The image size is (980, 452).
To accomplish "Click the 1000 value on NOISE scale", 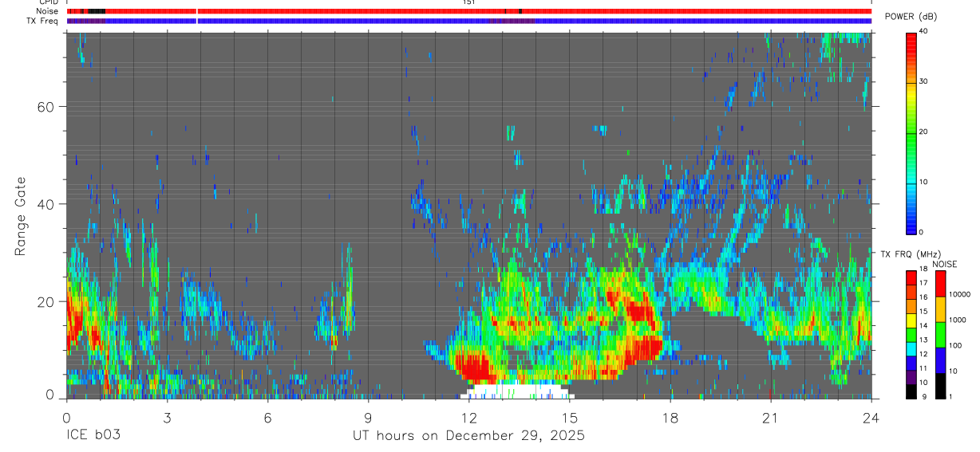I will (958, 320).
